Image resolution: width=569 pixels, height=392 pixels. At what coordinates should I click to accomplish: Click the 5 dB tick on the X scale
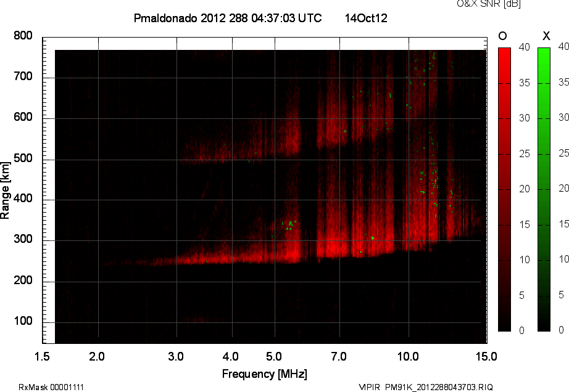[x=561, y=295]
